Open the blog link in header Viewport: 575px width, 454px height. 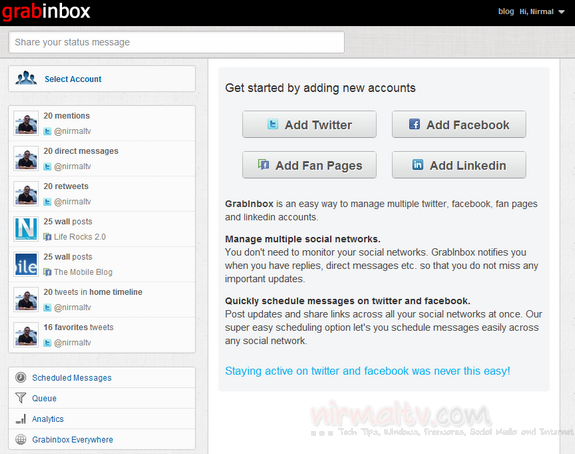[x=506, y=11]
